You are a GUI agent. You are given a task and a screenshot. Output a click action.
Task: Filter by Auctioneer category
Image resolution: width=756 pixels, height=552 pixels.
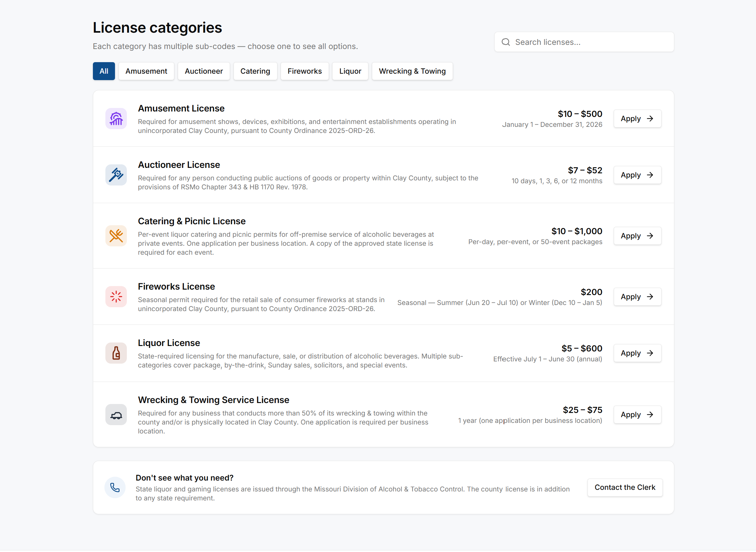click(204, 71)
